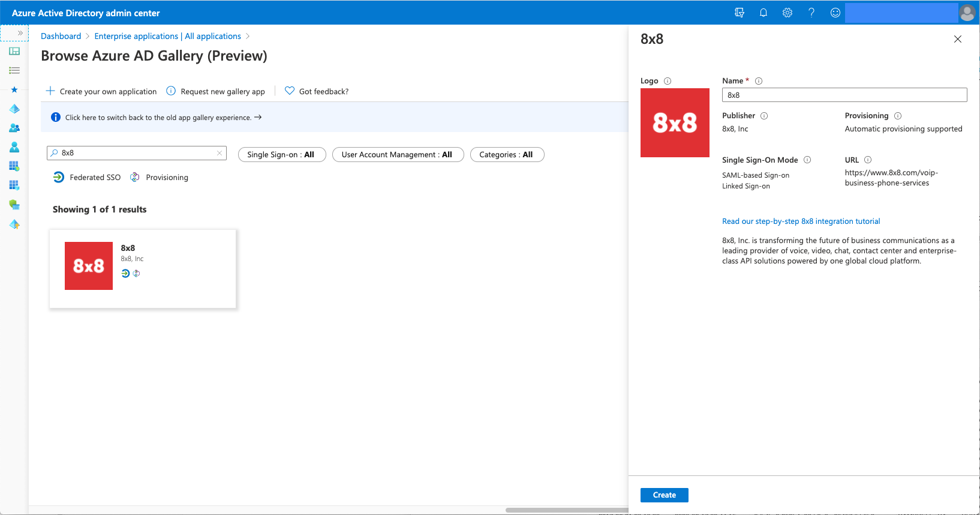Click the large 8x8 logo in details panel
This screenshot has height=515, width=980.
pos(675,123)
